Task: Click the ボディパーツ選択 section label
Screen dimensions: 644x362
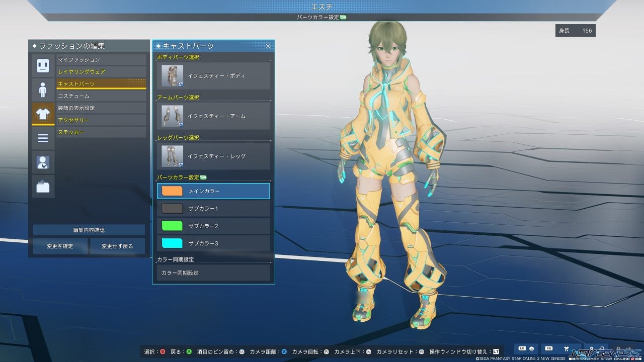Action: pos(178,57)
